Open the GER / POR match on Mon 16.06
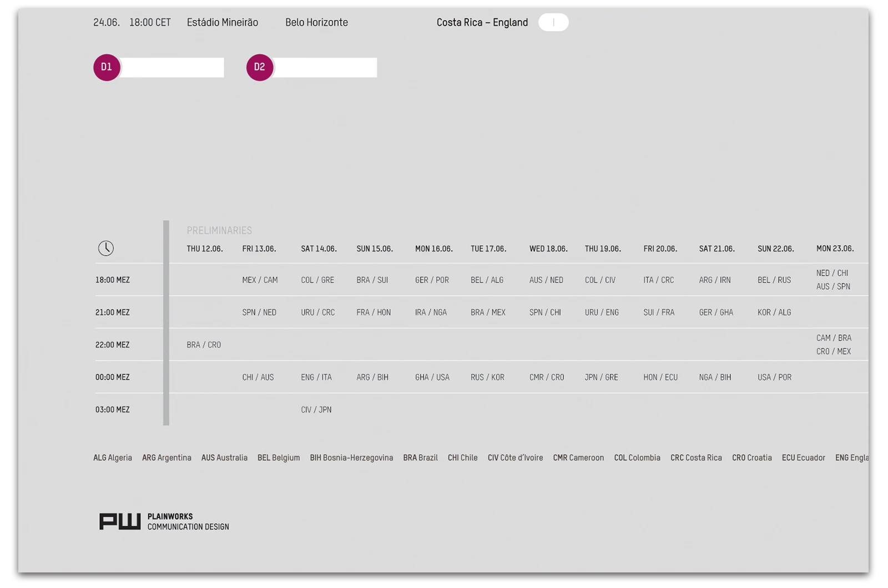This screenshot has width=888, height=588. (x=432, y=280)
